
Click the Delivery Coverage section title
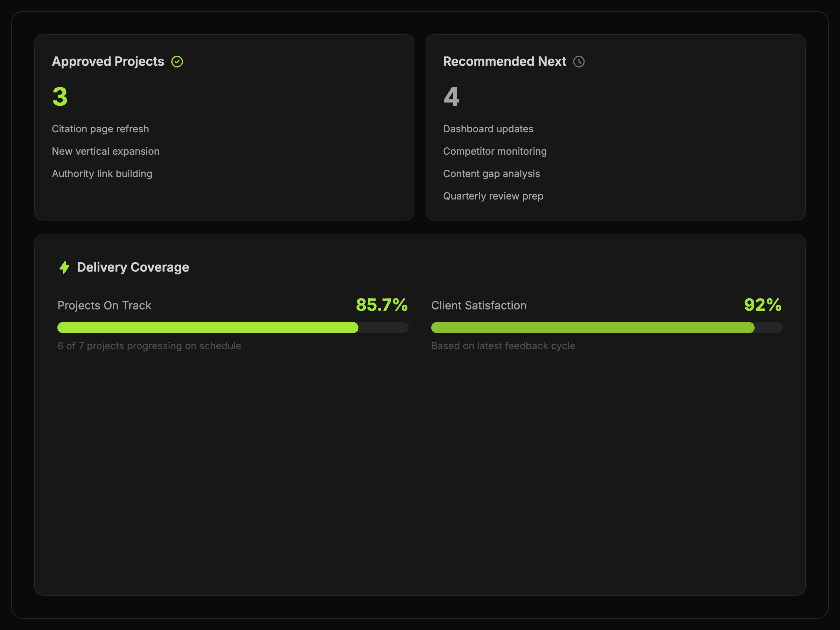133,267
